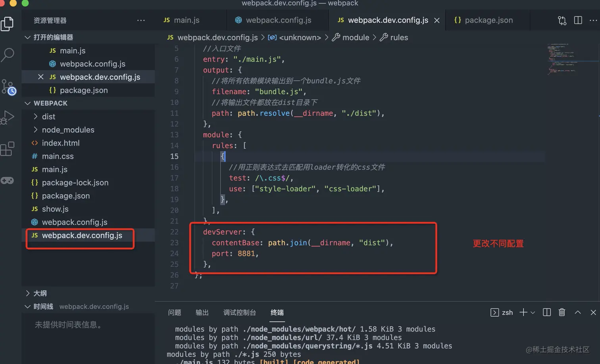The width and height of the screenshot is (600, 364).
Task: Open package.json from open editors list
Action: pos(88,90)
